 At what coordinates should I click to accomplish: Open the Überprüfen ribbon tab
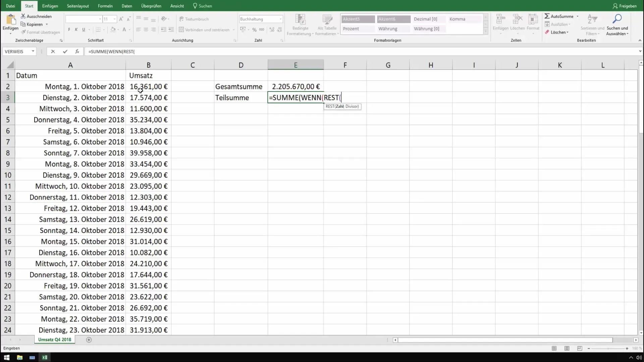pyautogui.click(x=151, y=6)
